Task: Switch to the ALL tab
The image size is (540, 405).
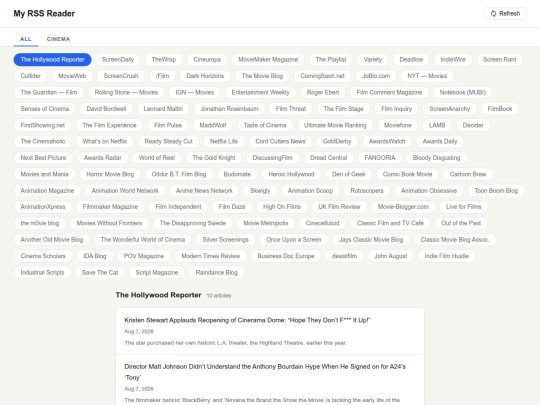Action: (x=26, y=39)
